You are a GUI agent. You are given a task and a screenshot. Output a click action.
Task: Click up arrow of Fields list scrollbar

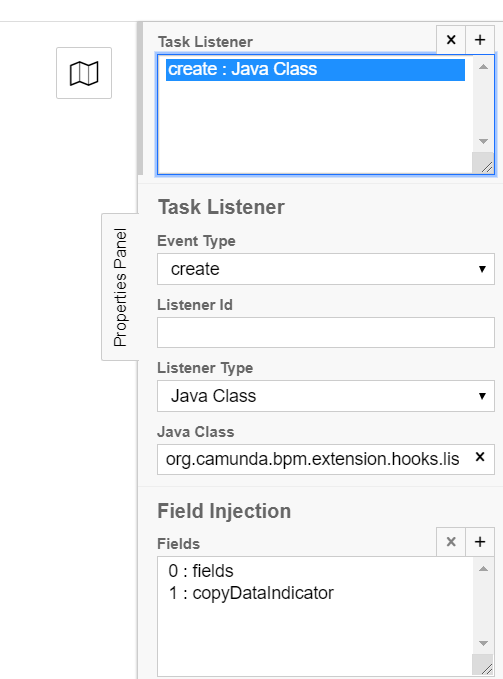point(483,569)
